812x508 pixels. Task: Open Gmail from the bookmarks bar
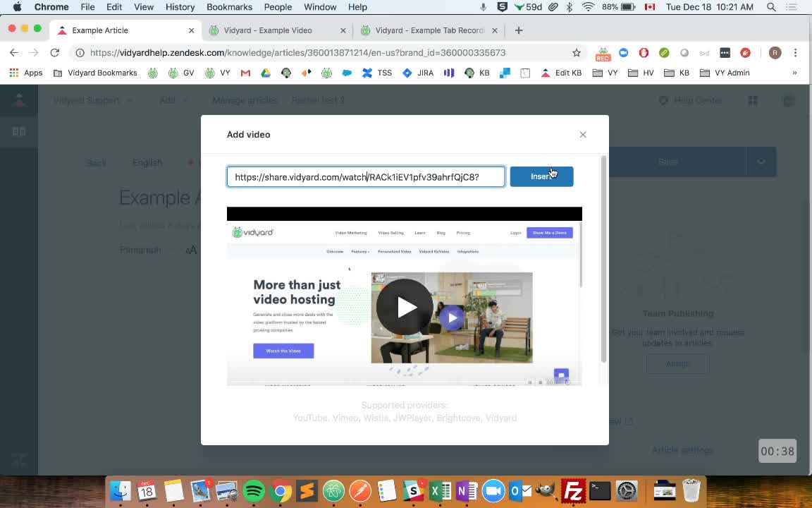[245, 73]
